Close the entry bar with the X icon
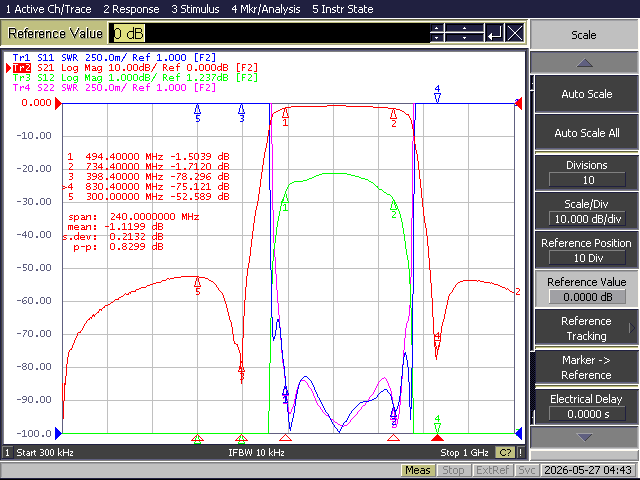640x480 pixels. (x=515, y=33)
